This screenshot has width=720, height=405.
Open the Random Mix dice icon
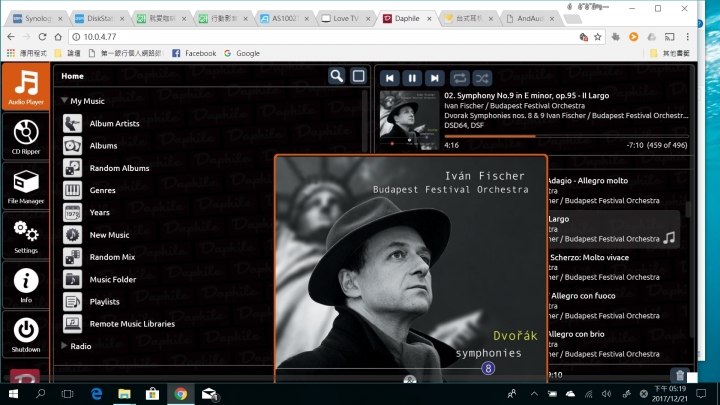tap(73, 257)
